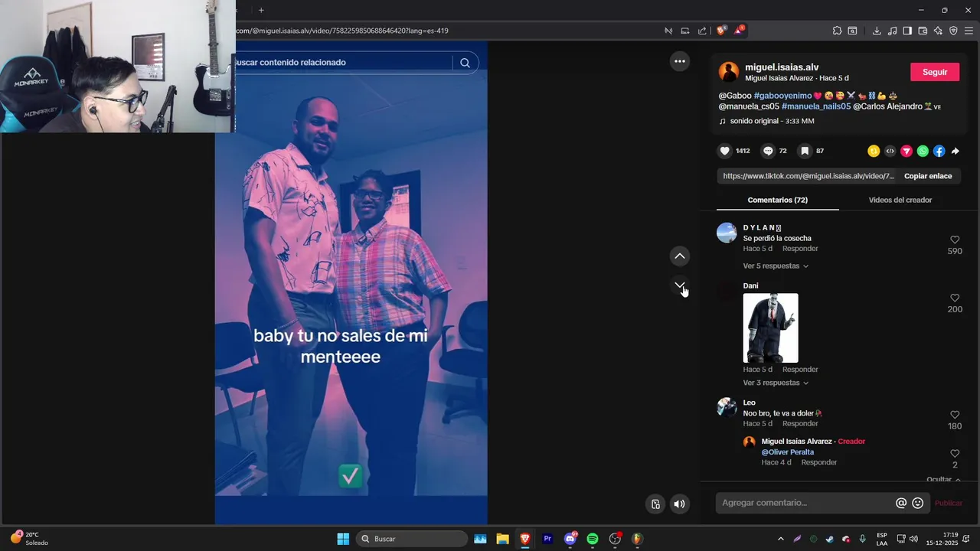Reply to Leo's comment via 'Responder'
This screenshot has height=551, width=980.
coord(800,424)
